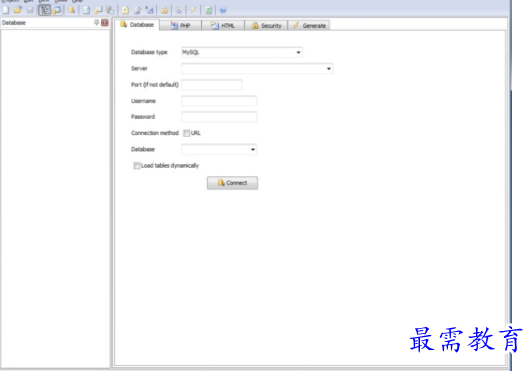Click the Save project toolbar icon
Screen dimensions: 531x371
pos(30,10)
